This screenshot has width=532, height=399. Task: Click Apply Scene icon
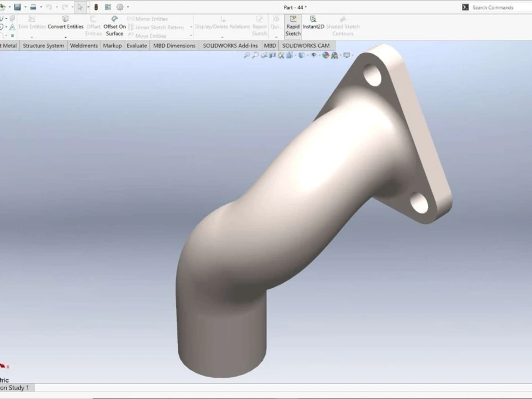(x=335, y=55)
